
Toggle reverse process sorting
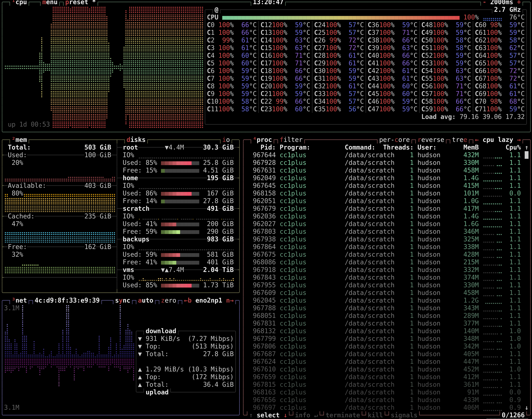[431, 140]
